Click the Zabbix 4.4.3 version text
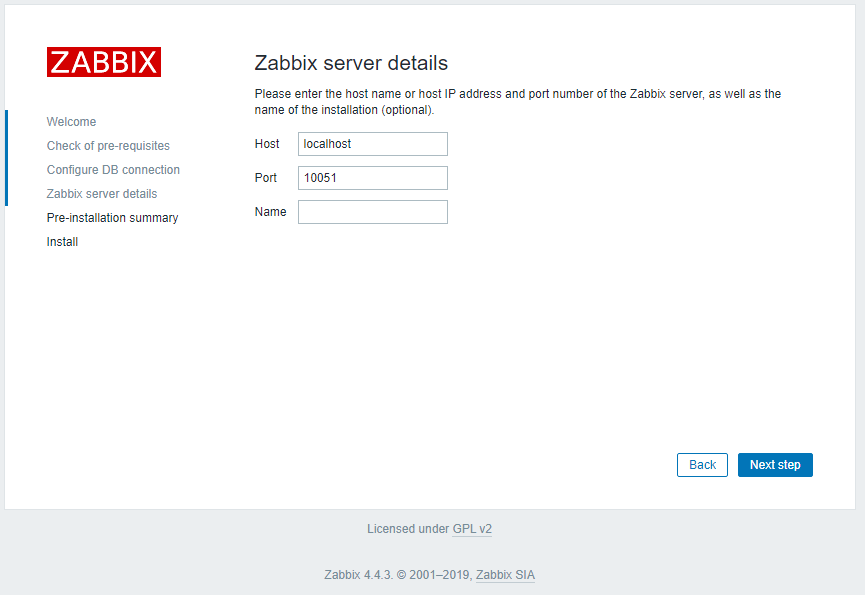Viewport: 865px width, 603px height. pyautogui.click(x=359, y=575)
